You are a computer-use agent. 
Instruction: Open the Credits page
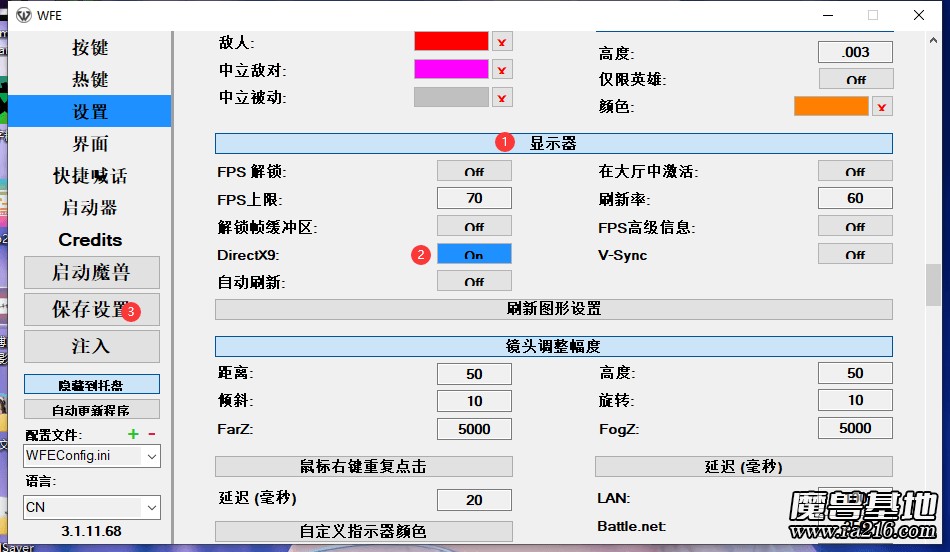click(90, 240)
